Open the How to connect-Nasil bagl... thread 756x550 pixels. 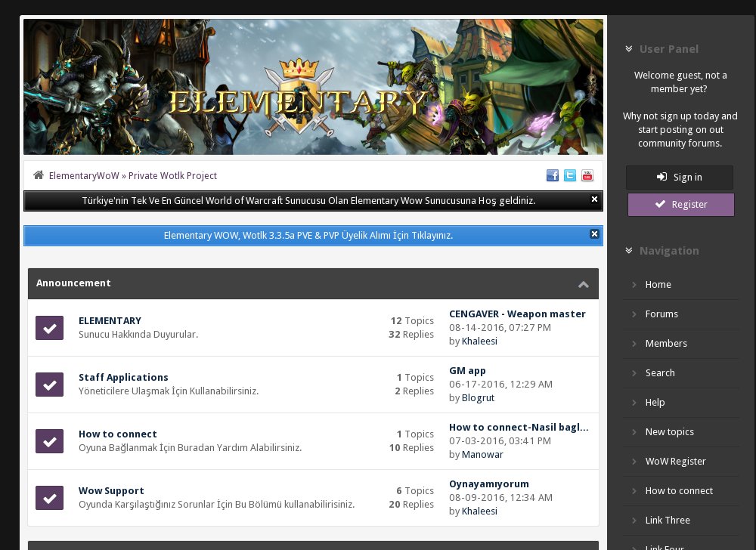[519, 427]
